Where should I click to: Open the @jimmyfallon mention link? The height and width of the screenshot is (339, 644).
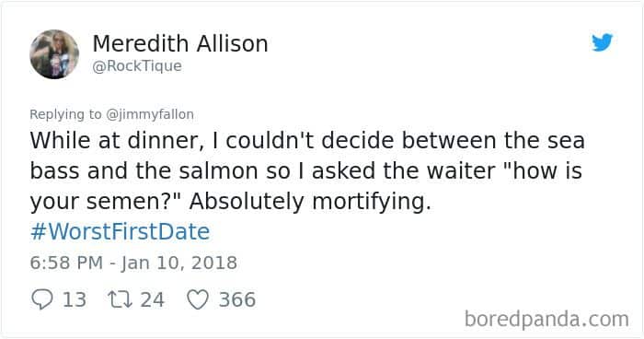tap(150, 114)
